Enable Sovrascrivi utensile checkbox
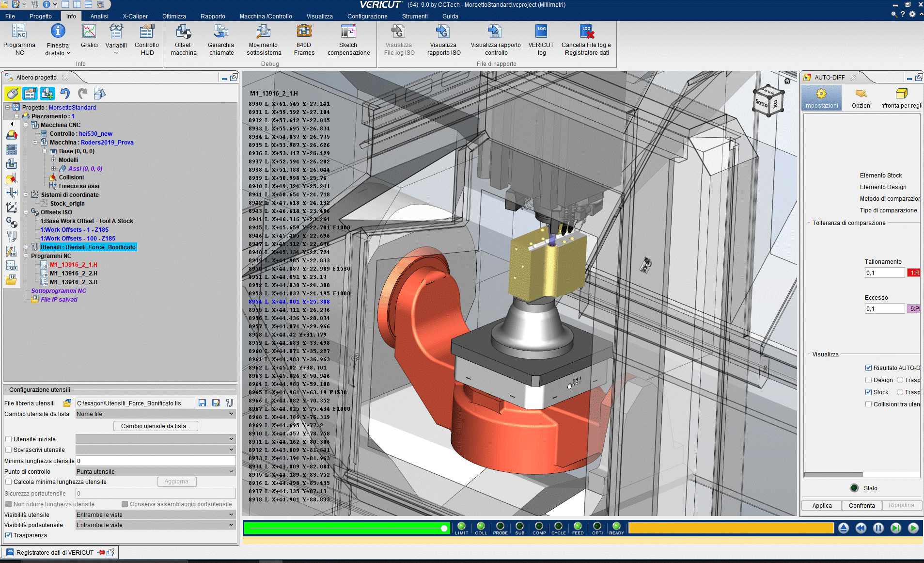This screenshot has height=563, width=924. point(8,450)
